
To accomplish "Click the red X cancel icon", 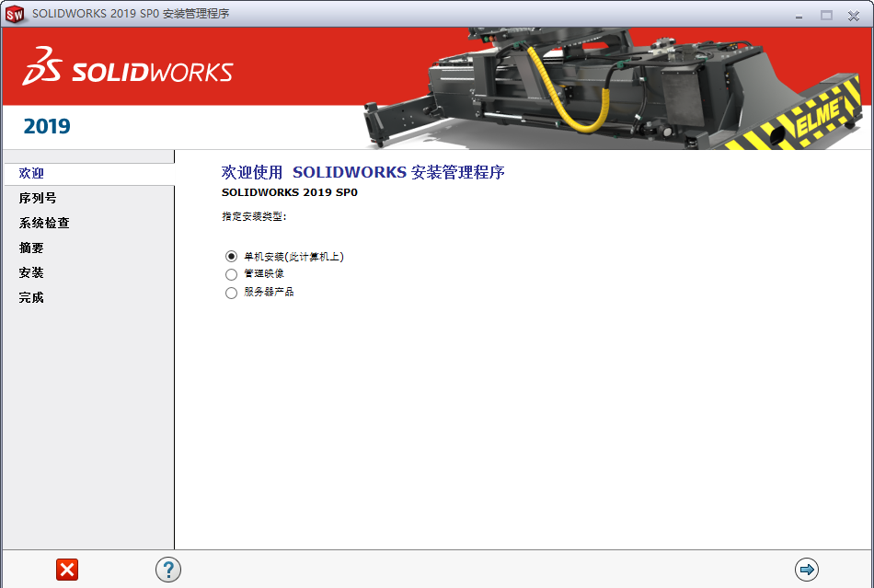I will [67, 570].
